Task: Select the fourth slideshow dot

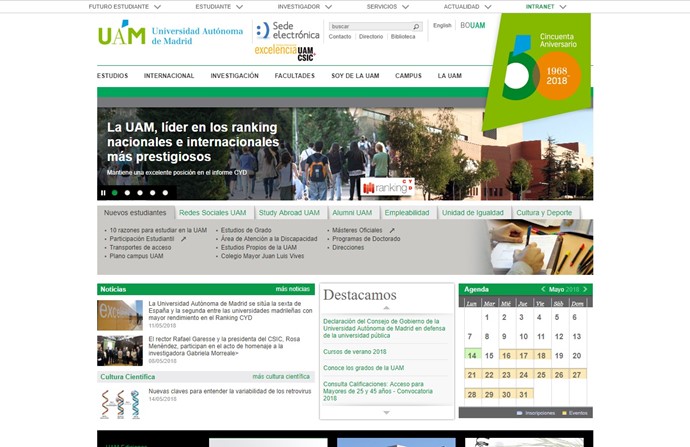Action: click(152, 193)
